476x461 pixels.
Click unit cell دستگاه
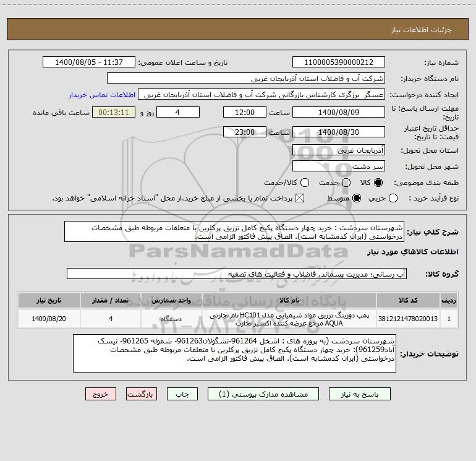click(x=171, y=319)
